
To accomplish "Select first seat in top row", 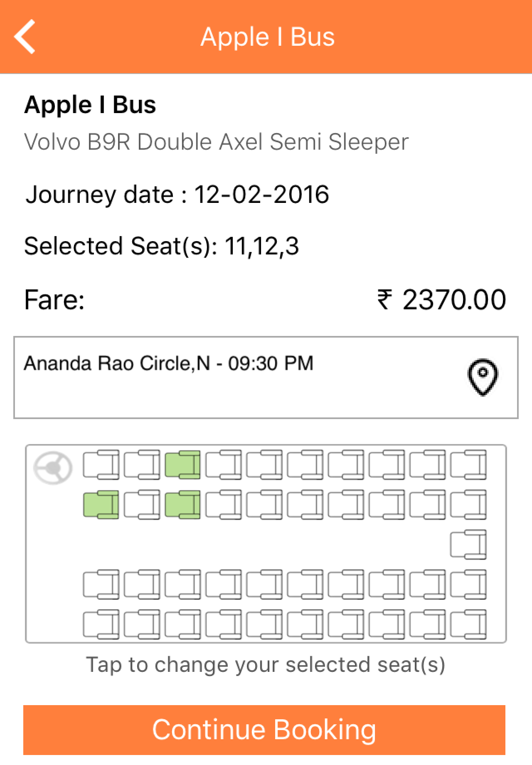I will coord(101,464).
